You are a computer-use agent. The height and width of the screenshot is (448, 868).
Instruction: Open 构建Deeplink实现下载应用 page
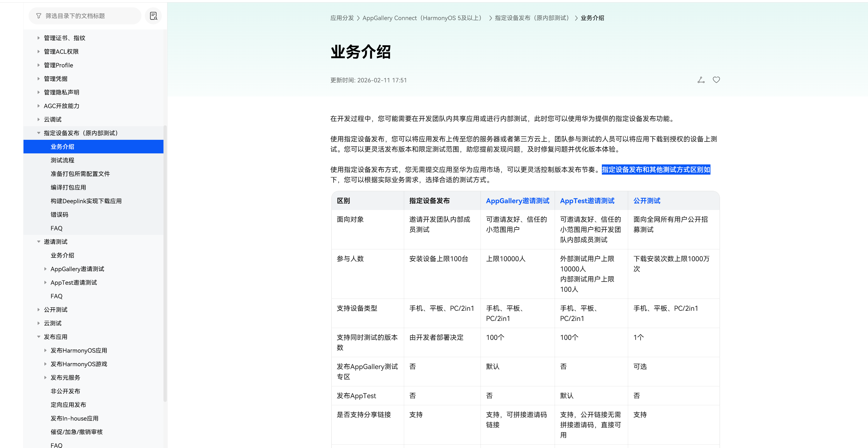[86, 201]
